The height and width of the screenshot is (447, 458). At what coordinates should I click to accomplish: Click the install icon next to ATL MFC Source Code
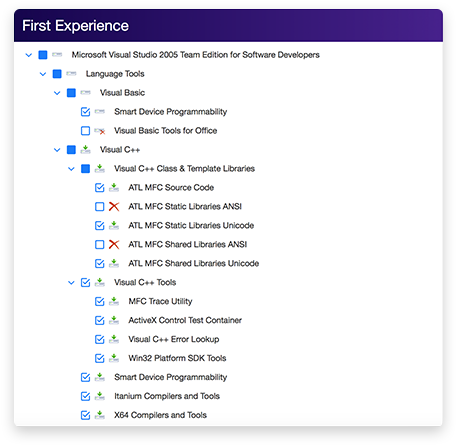[114, 188]
